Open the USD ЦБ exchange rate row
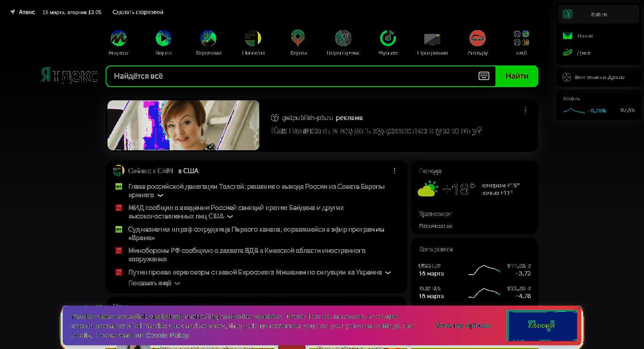This screenshot has height=349, width=644. pyautogui.click(x=475, y=270)
